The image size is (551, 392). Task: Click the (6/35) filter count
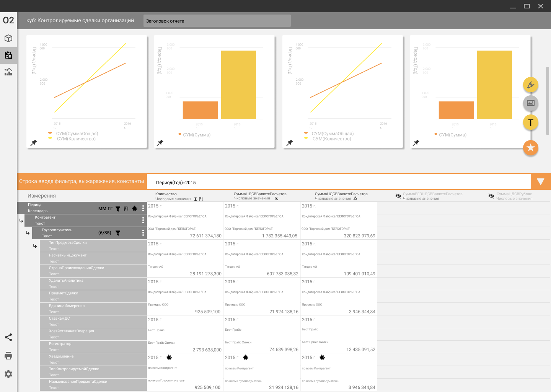point(105,233)
